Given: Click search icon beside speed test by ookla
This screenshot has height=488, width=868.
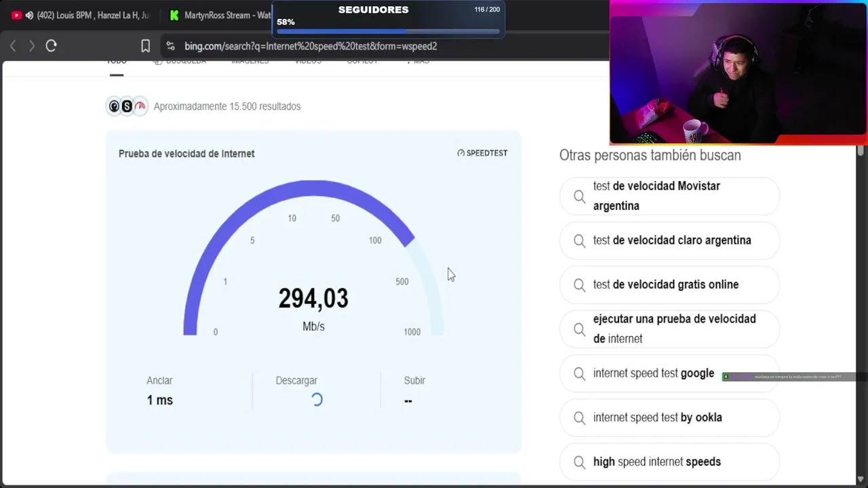Looking at the screenshot, I should tap(579, 418).
